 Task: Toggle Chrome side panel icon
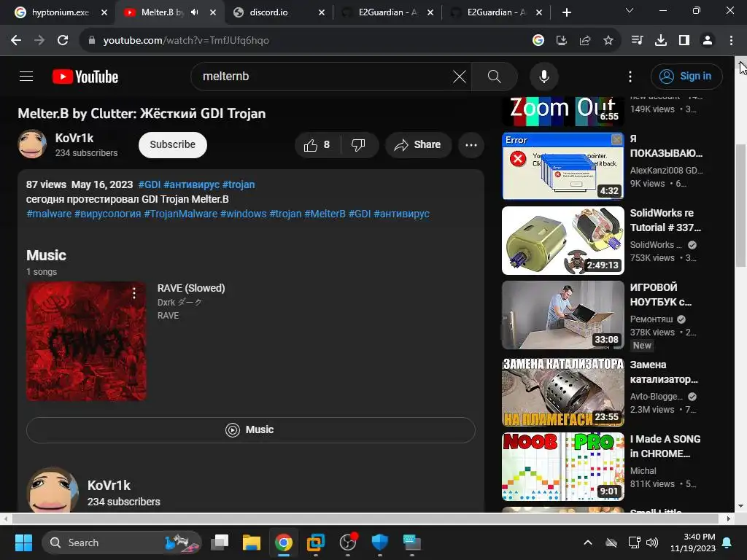coord(684,41)
